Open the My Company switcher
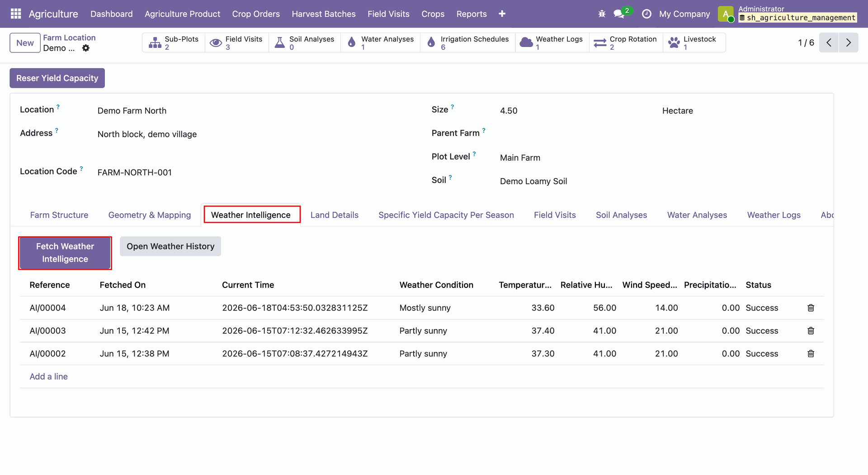 pyautogui.click(x=684, y=14)
